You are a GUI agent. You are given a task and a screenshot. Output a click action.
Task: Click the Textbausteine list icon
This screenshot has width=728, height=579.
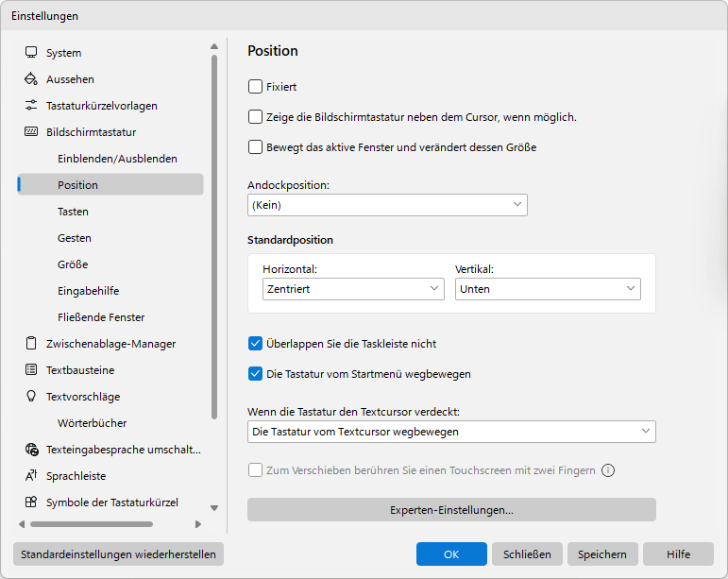[31, 370]
